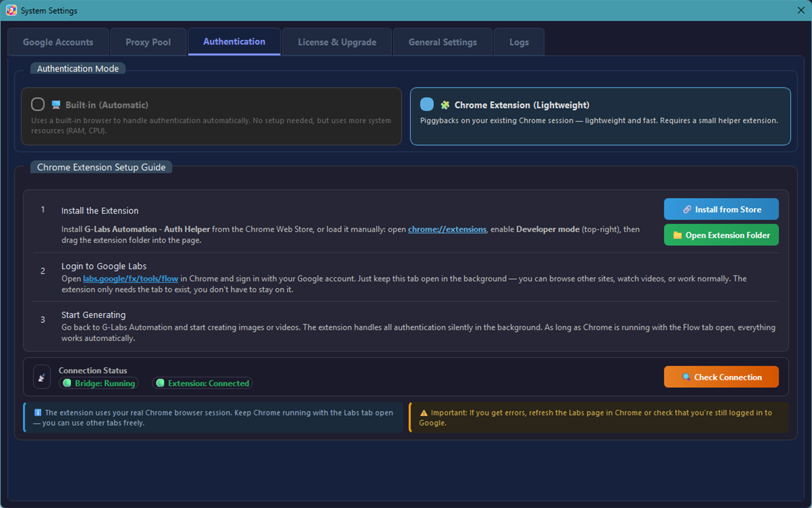Click the Authentication Mode group title
812x508 pixels.
(x=78, y=69)
